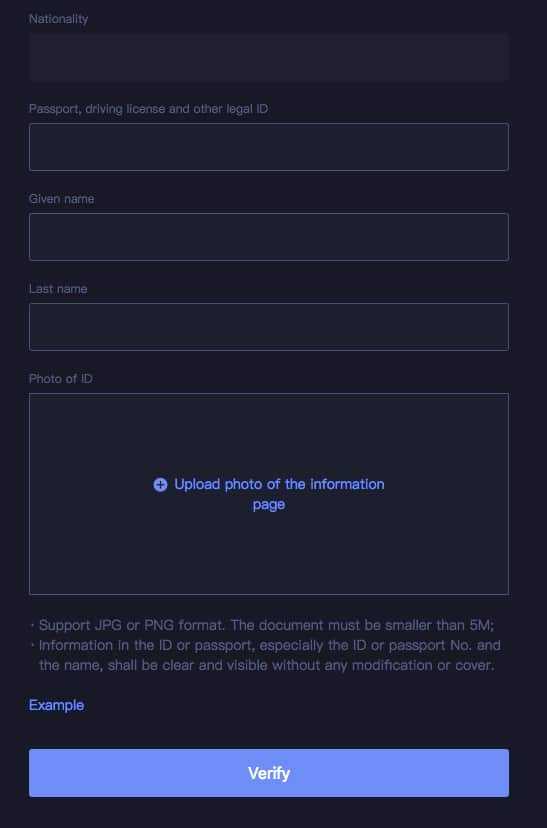The image size is (547, 828).
Task: Submit the form with Verify button
Action: click(x=269, y=773)
